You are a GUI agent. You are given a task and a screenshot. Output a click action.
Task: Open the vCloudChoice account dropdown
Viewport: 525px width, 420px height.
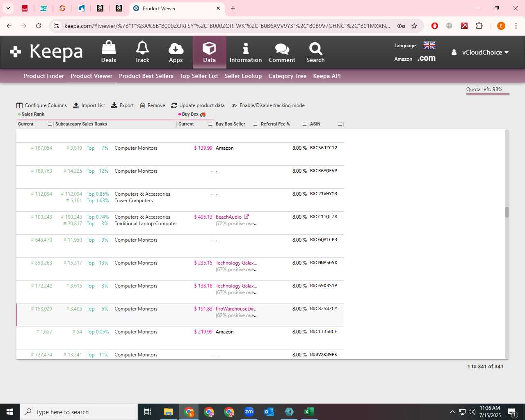[480, 52]
